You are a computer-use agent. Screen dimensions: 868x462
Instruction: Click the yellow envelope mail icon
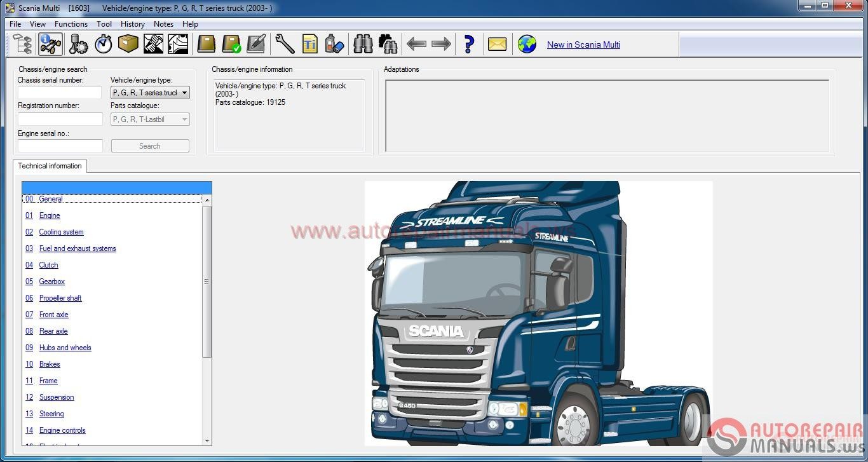coord(498,44)
